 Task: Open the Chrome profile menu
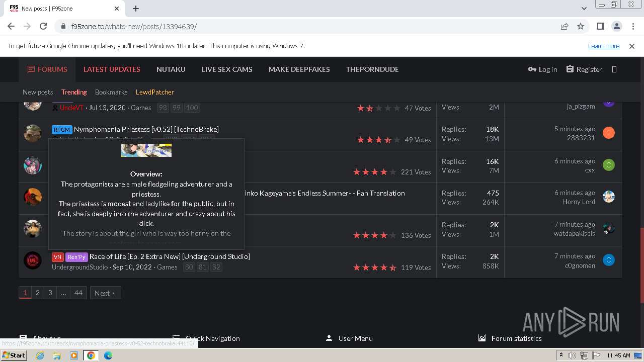pyautogui.click(x=616, y=26)
